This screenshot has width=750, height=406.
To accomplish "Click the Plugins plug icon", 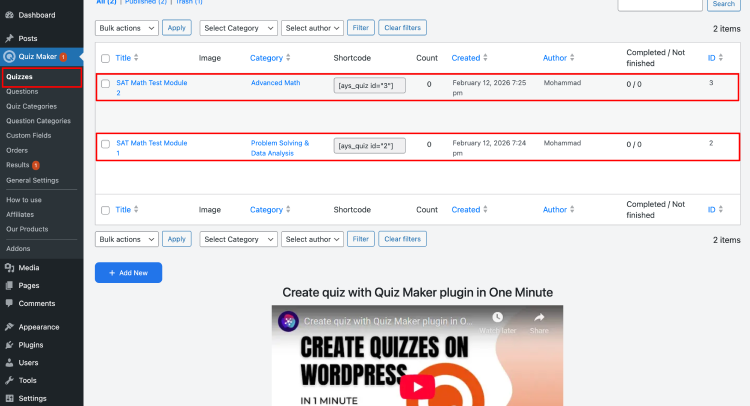I will tap(9, 345).
